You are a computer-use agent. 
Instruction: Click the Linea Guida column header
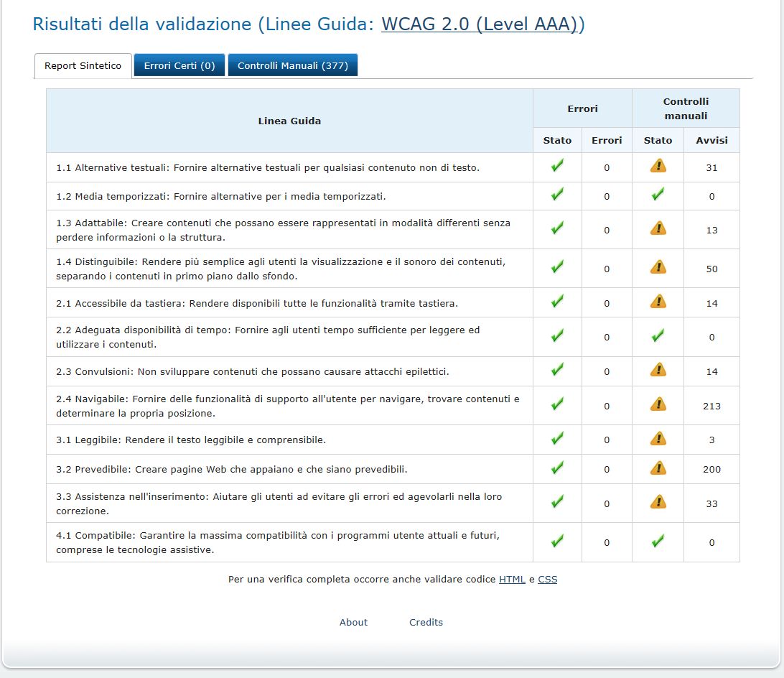point(289,121)
